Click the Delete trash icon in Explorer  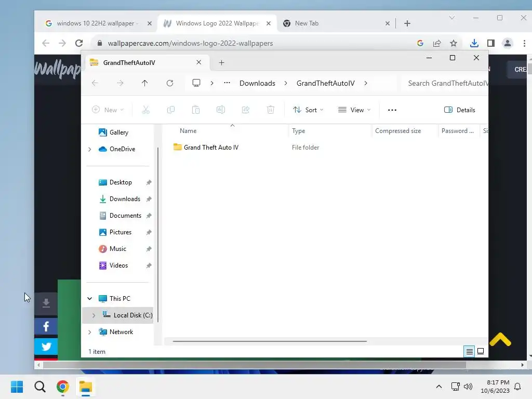270,110
